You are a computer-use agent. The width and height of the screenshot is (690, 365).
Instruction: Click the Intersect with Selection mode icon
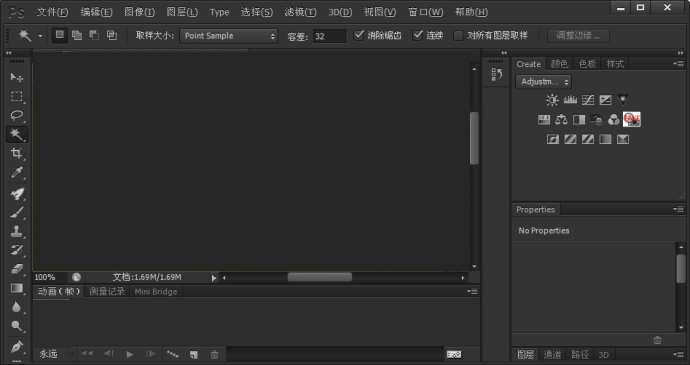click(112, 35)
